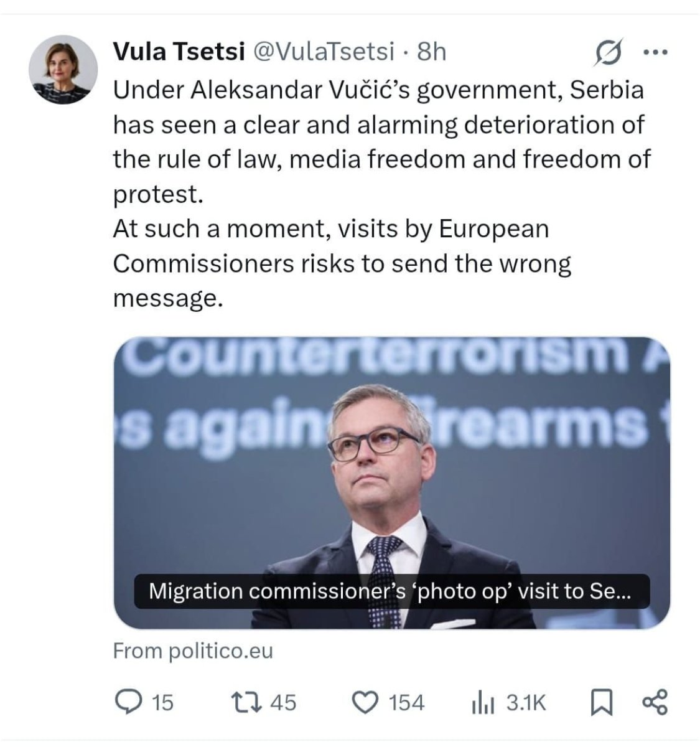Open the @VulaTsetsi handle link
This screenshot has width=700, height=747.
(x=322, y=52)
